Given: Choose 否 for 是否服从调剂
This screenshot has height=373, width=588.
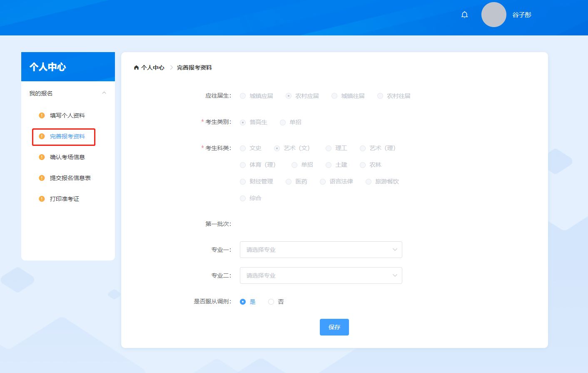Looking at the screenshot, I should (276, 302).
